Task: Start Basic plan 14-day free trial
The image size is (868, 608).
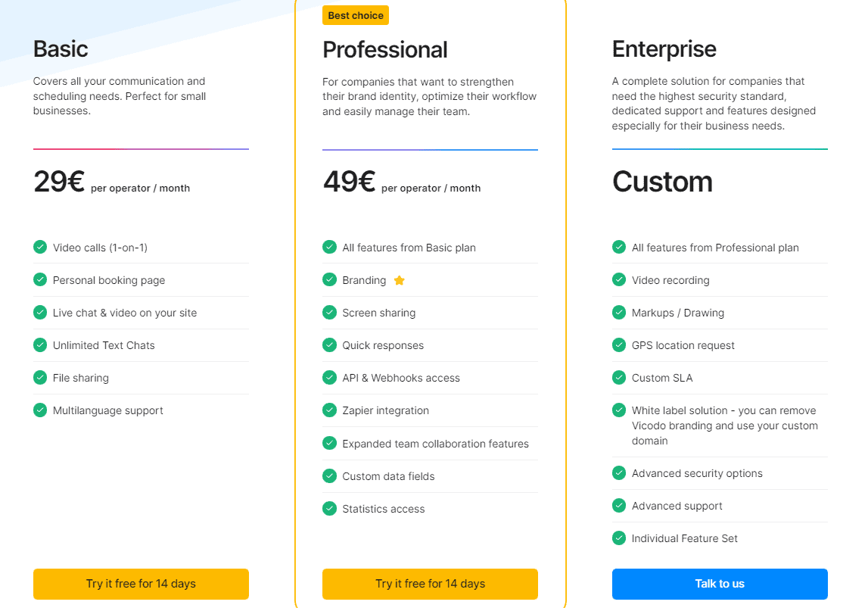Action: pos(141,584)
